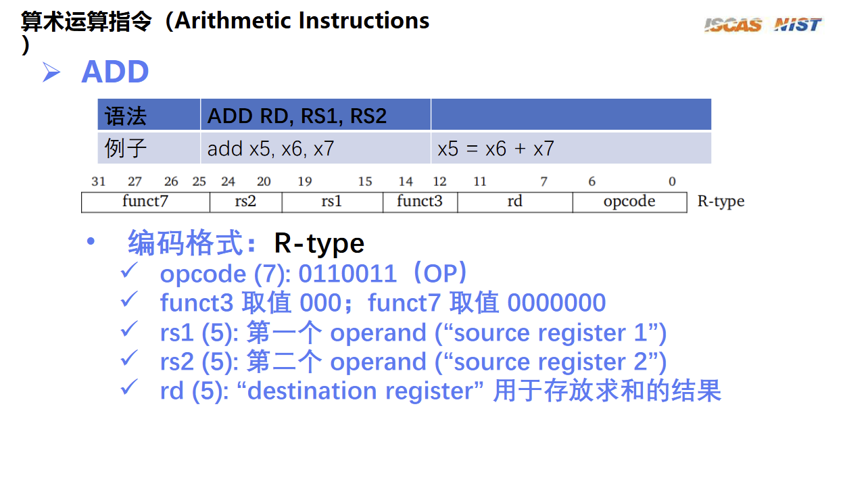Select the slide title "算术运算指令（Arithmetic Instructions"
The width and height of the screenshot is (868, 488).
coord(225,21)
